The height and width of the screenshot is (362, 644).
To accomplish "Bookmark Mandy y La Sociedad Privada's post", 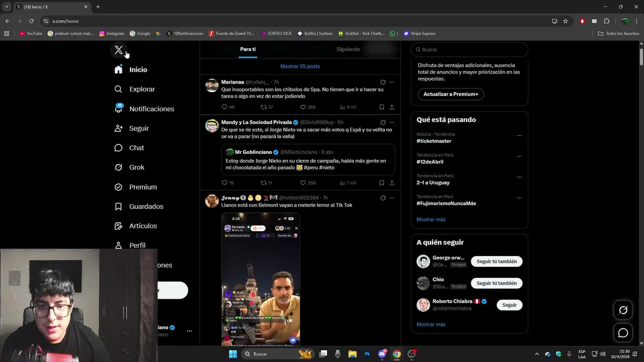I will tap(381, 183).
